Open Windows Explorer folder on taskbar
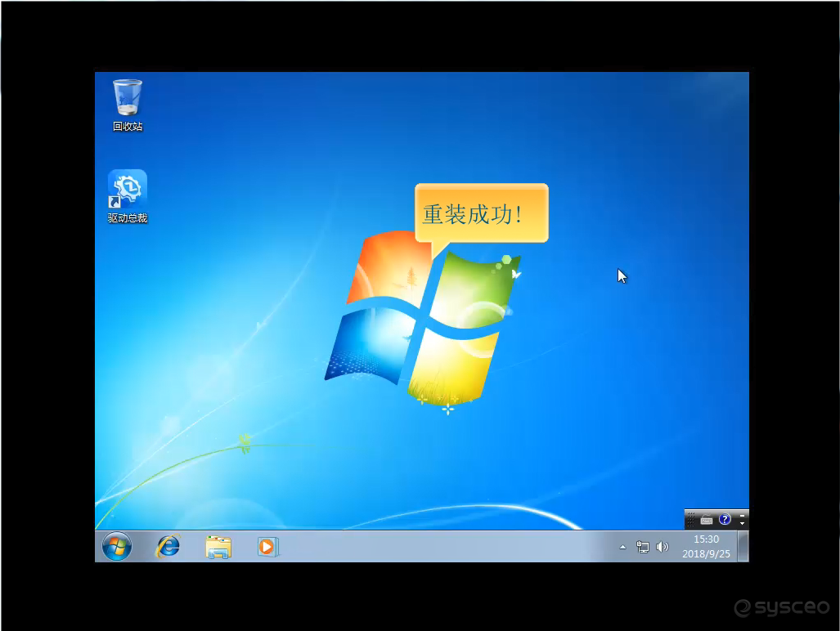Viewport: 840px width, 631px height. point(218,547)
